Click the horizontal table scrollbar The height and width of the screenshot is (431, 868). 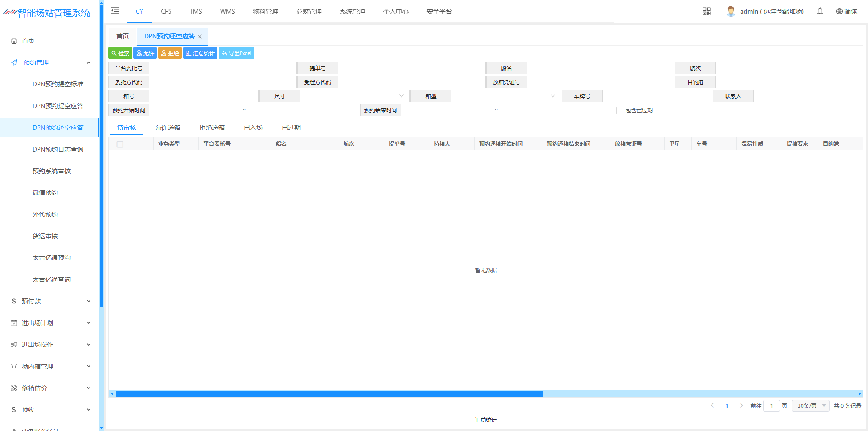329,394
